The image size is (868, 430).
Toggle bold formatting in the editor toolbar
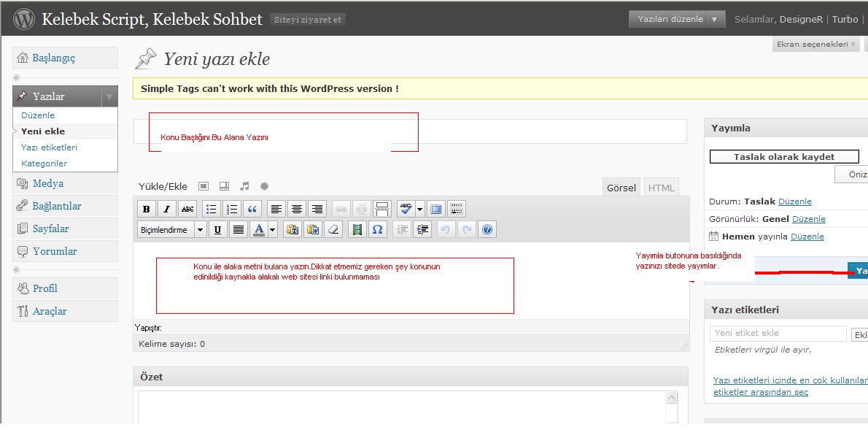[146, 209]
